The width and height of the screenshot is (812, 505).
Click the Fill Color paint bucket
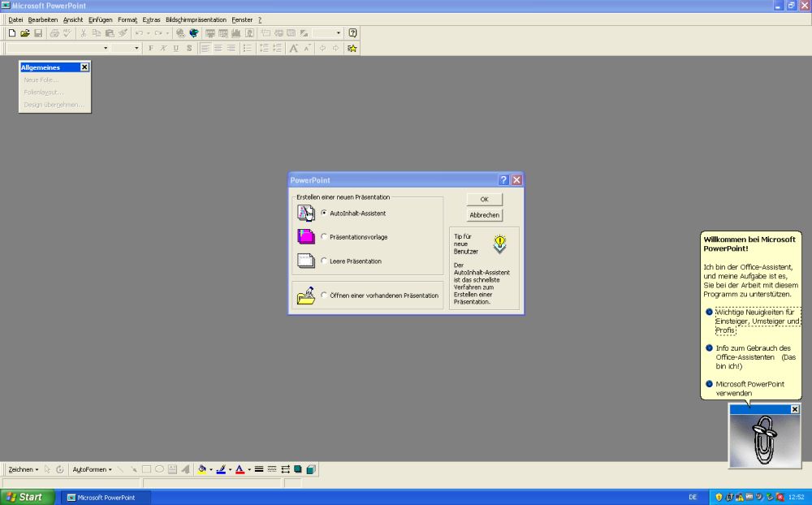202,469
